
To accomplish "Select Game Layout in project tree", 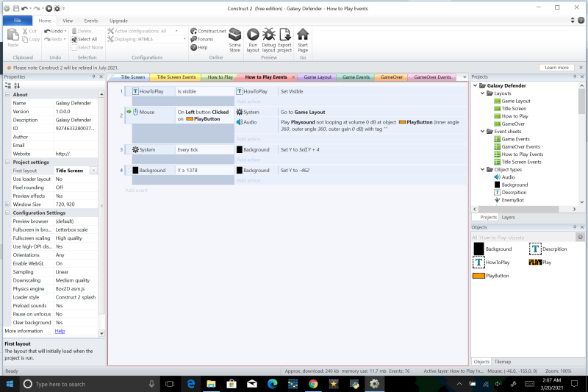I will 512,101.
